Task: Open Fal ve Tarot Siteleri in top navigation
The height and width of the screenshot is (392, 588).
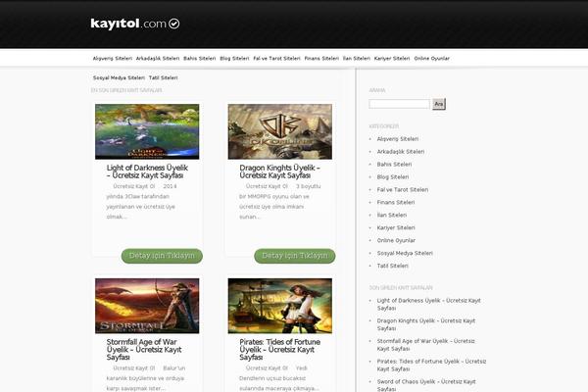Action: pos(276,59)
